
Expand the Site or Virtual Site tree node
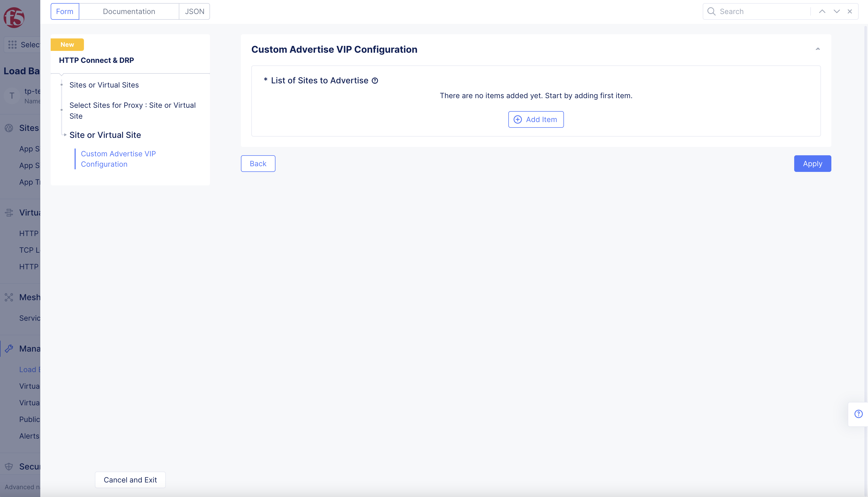coord(65,135)
